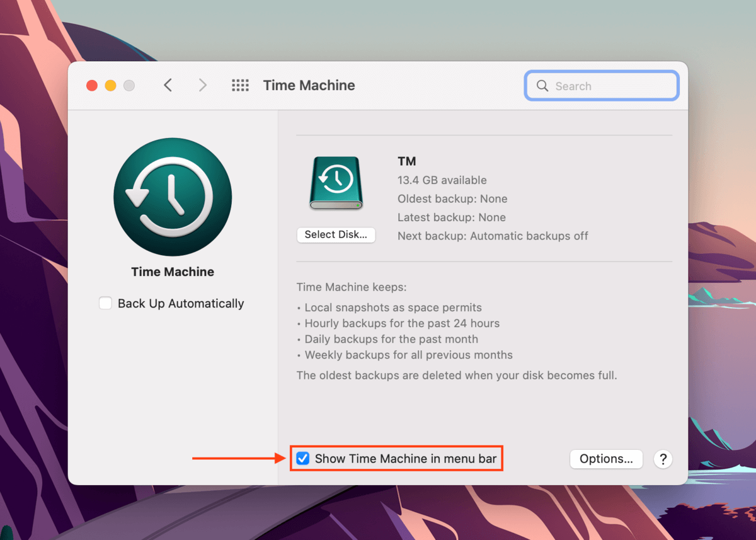The height and width of the screenshot is (540, 756).
Task: Go back with the left chevron
Action: (x=168, y=85)
